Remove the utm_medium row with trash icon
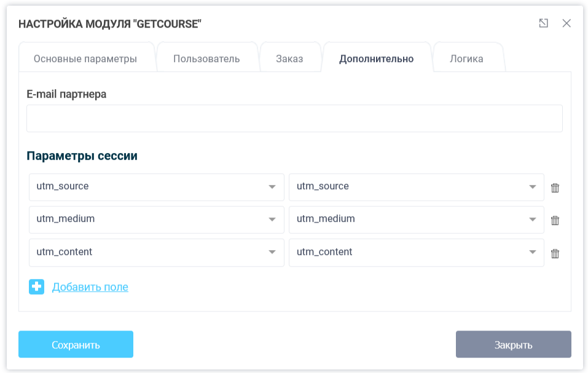The width and height of the screenshot is (588, 373). click(x=555, y=220)
